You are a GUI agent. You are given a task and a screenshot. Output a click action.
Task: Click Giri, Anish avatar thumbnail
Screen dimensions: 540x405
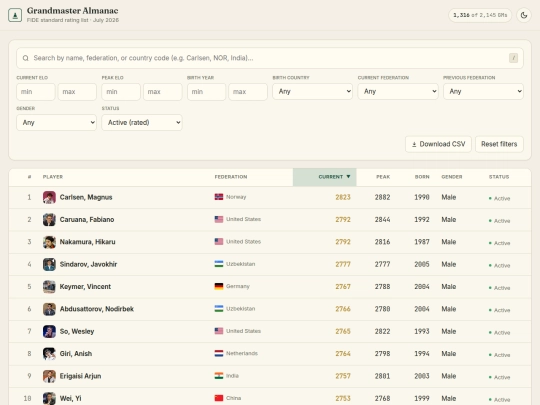tap(49, 354)
